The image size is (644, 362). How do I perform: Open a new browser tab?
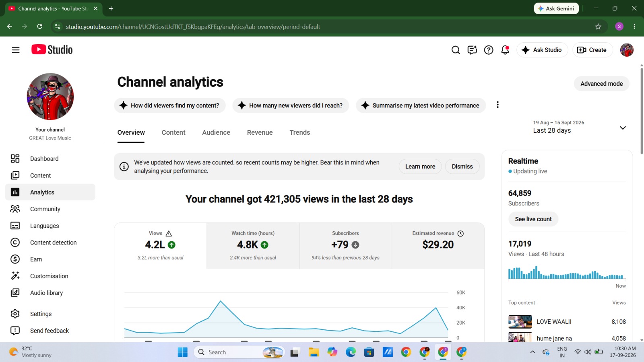click(111, 8)
